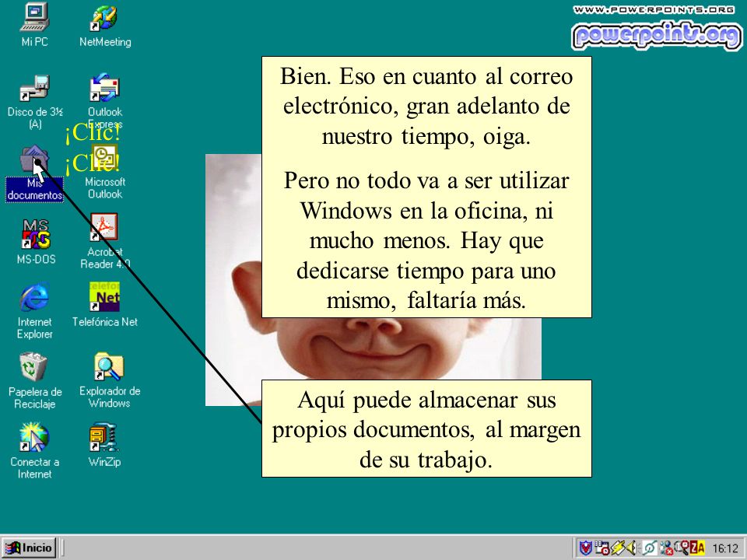This screenshot has height=560, width=747.
Task: Select the Outlook Express shortcut
Action: click(104, 88)
